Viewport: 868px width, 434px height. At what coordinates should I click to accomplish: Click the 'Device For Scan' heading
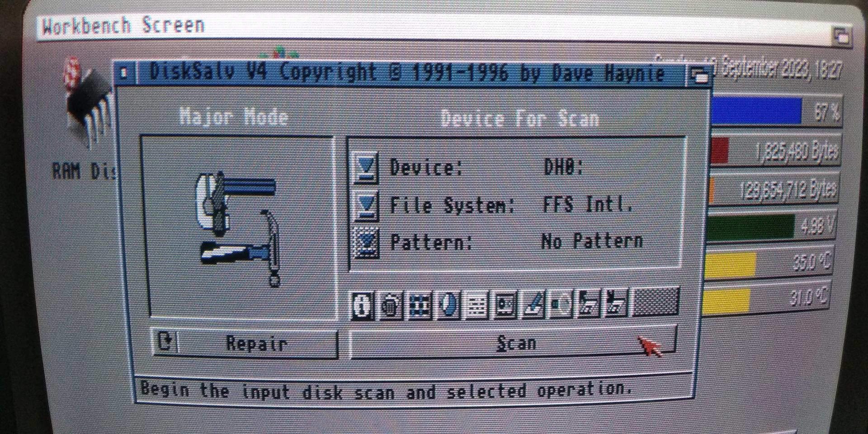pyautogui.click(x=520, y=118)
